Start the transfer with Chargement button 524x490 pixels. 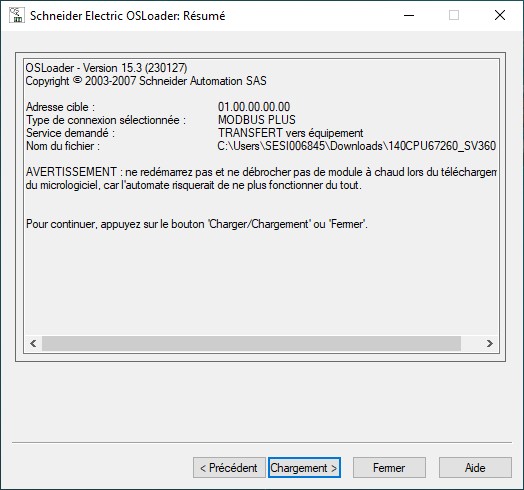click(304, 468)
